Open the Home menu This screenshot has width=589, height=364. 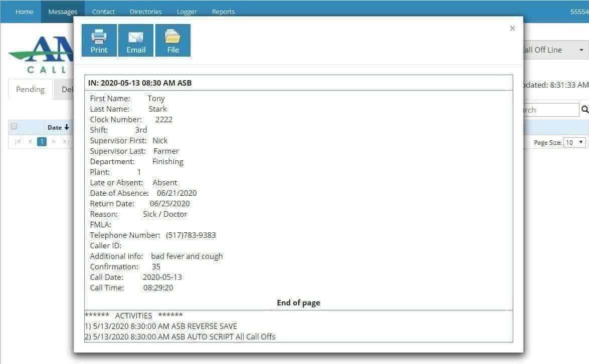point(25,12)
